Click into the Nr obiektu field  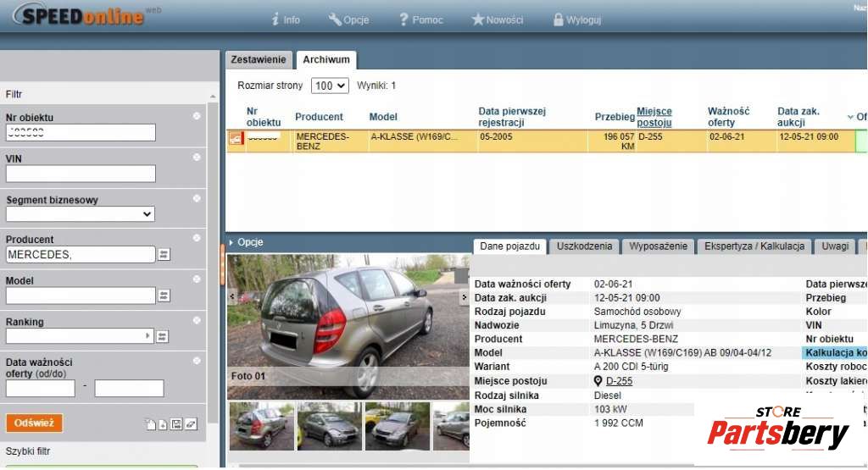click(x=81, y=133)
